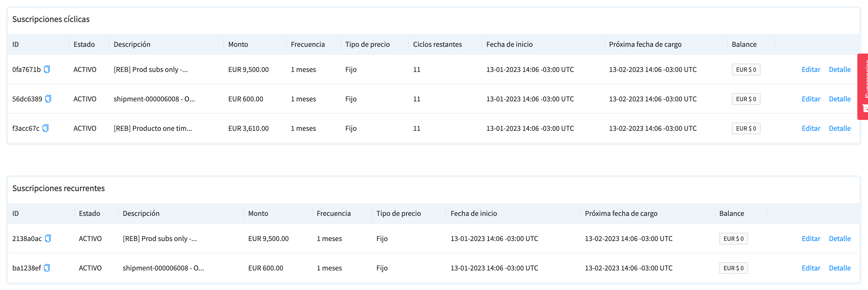The height and width of the screenshot is (290, 868).
Task: Copy subscription ID 2138a0ac
Action: click(48, 238)
